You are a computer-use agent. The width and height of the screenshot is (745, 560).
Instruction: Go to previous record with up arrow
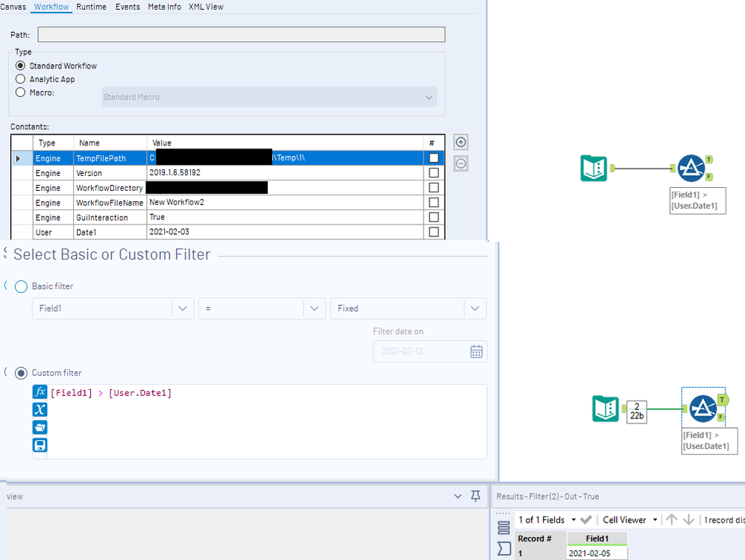(x=671, y=520)
